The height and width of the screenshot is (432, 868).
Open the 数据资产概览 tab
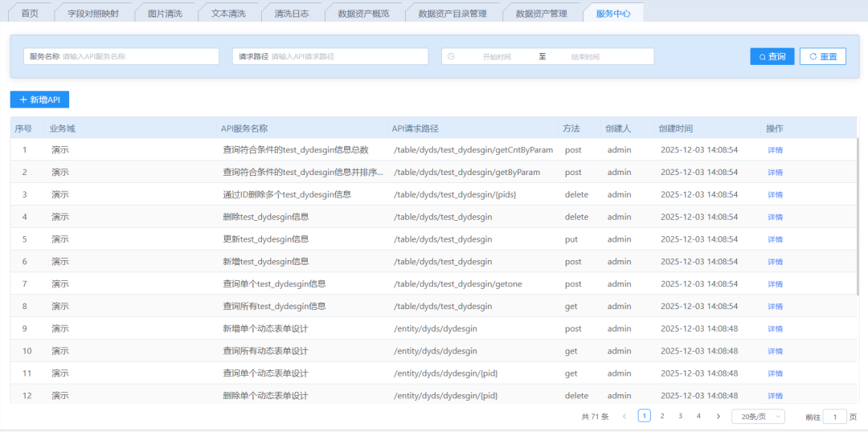pyautogui.click(x=363, y=14)
